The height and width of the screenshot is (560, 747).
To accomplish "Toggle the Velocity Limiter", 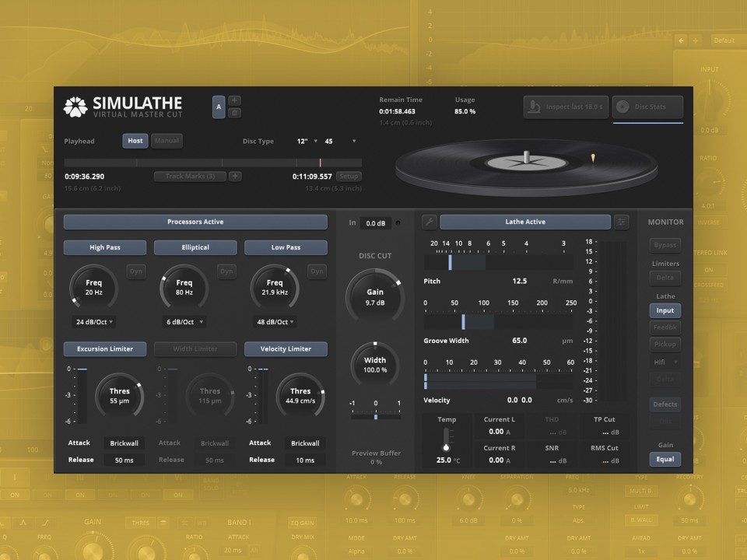I will pyautogui.click(x=286, y=349).
